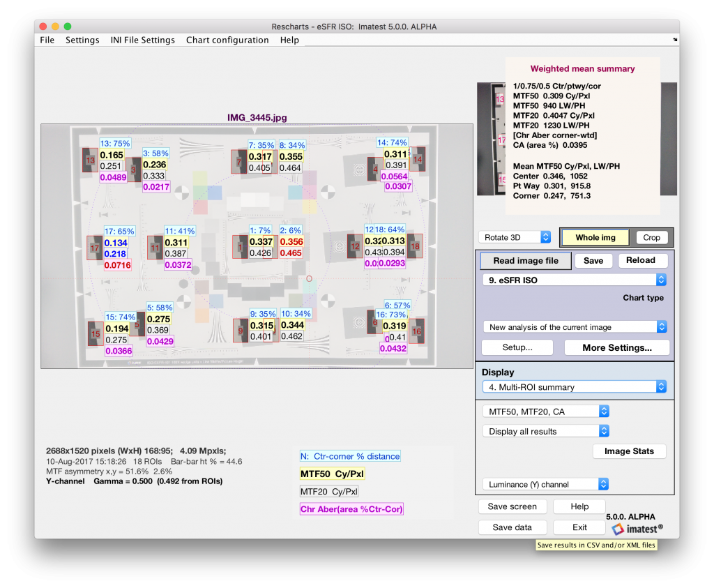Open the 9. eSFR ISO chart type dropdown

(575, 280)
